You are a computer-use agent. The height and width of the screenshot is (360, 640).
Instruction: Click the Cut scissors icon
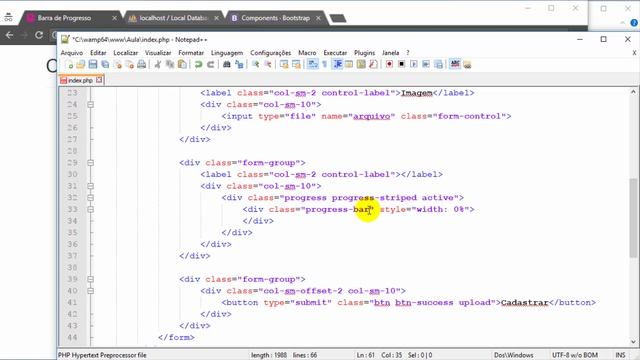point(158,64)
